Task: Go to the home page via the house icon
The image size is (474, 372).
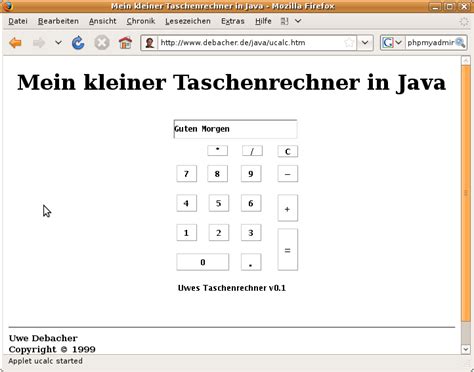Action: 125,43
